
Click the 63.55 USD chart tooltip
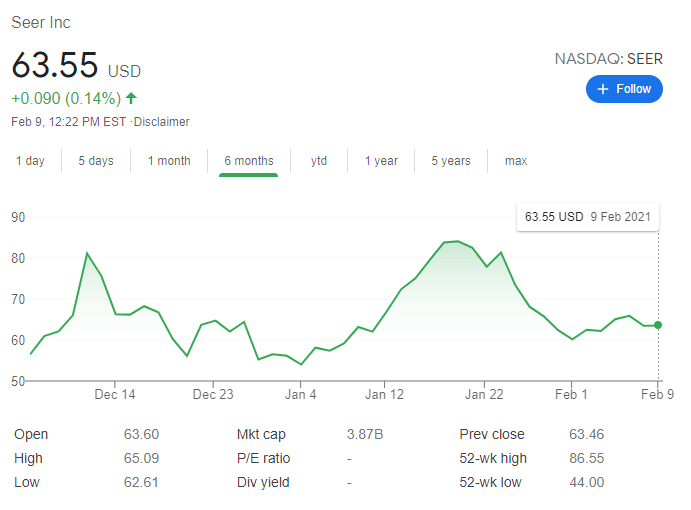[588, 217]
